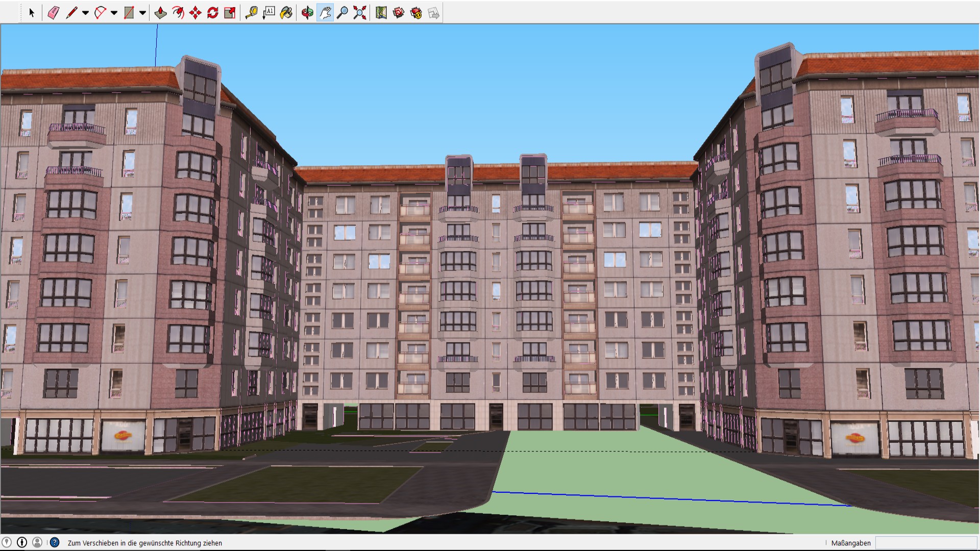Choose the Push/Pull tool
The image size is (980, 551).
[160, 13]
